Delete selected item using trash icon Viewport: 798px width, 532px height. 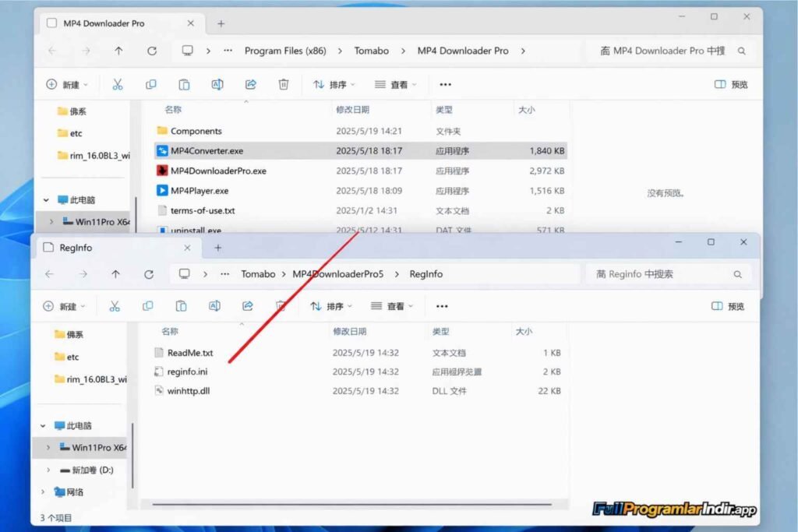pyautogui.click(x=284, y=84)
